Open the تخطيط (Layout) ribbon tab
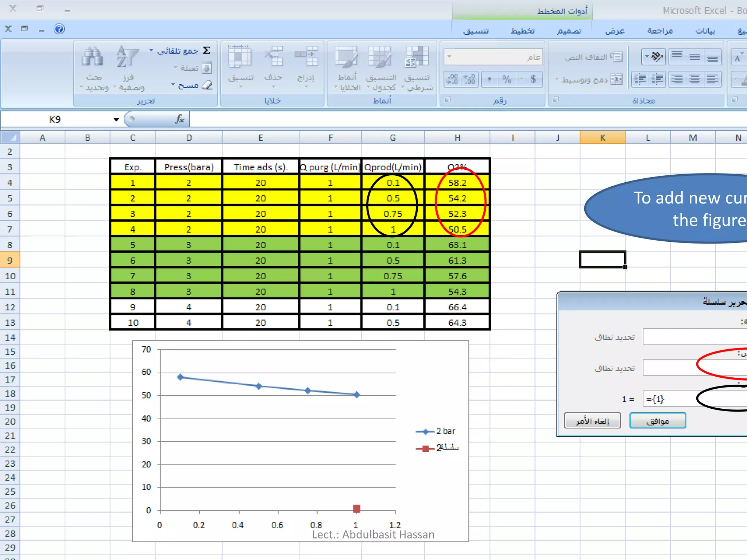Viewport: 747px width, 560px height. pos(523,31)
